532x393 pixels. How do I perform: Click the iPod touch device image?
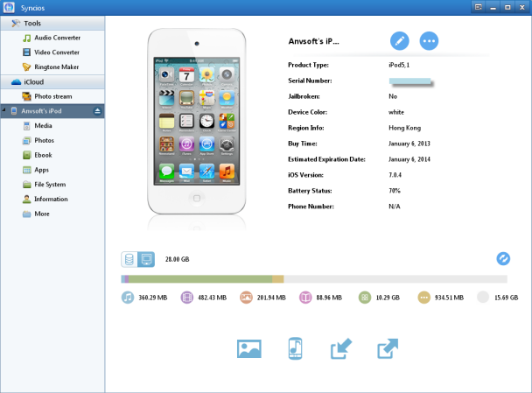click(x=197, y=121)
